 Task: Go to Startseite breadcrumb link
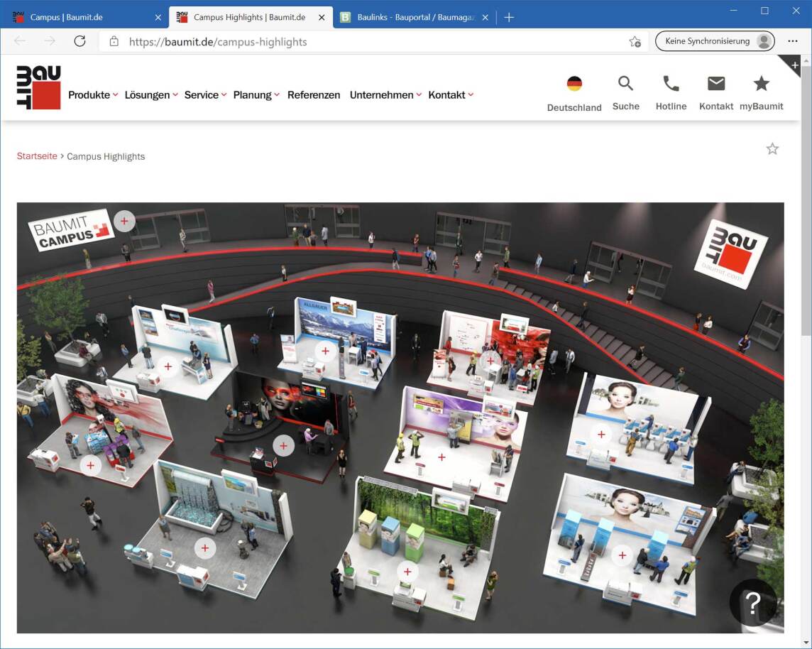[37, 156]
